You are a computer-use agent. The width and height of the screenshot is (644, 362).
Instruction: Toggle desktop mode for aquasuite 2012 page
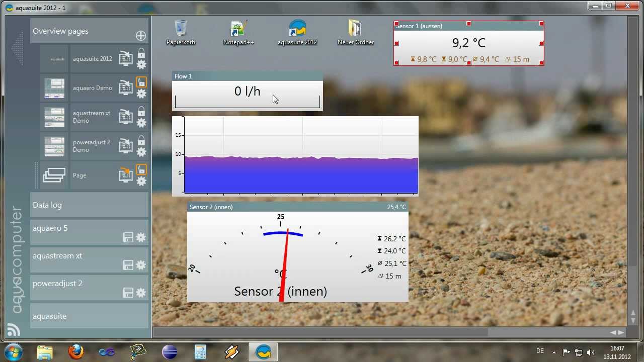[x=126, y=59]
